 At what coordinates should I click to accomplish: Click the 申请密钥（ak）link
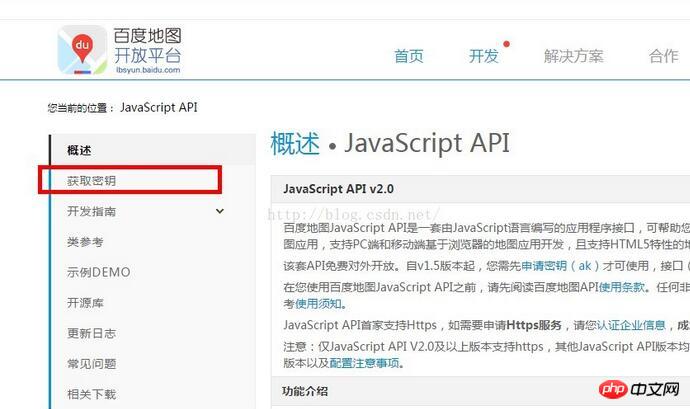point(560,266)
